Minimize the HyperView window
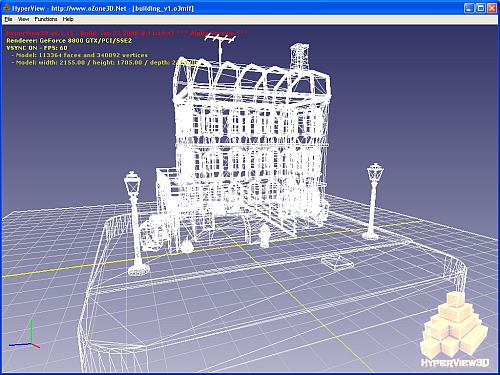The height and width of the screenshot is (375, 500). 469,8
